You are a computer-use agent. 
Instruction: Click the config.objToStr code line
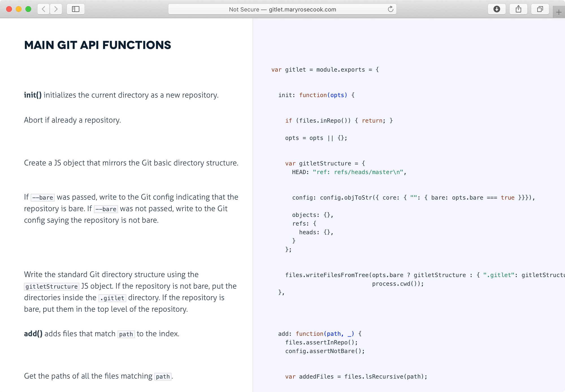pos(414,198)
